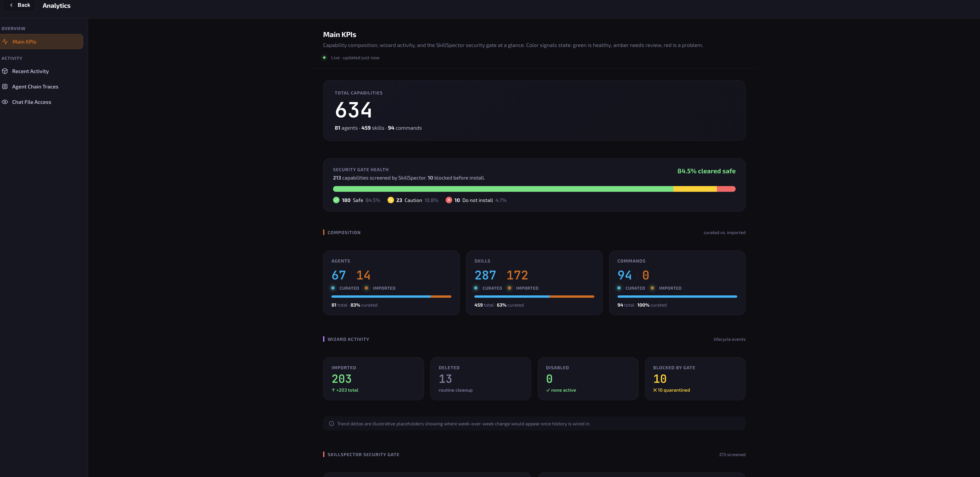Click the orange Imported dot in Agents card

tap(366, 288)
